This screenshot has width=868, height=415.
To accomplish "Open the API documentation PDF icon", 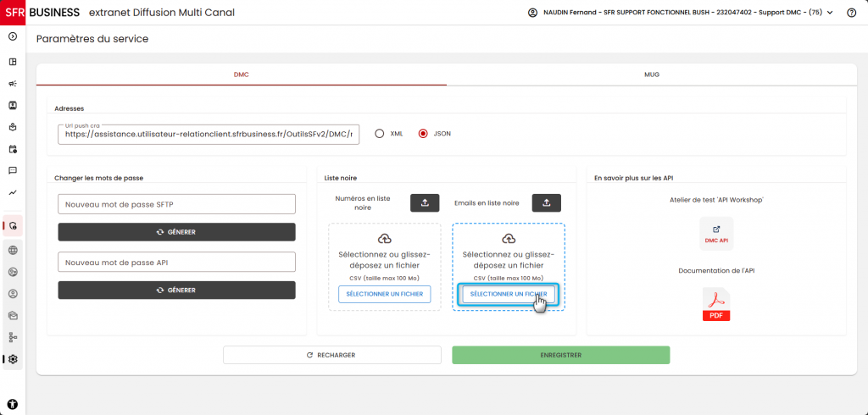I will click(x=716, y=304).
